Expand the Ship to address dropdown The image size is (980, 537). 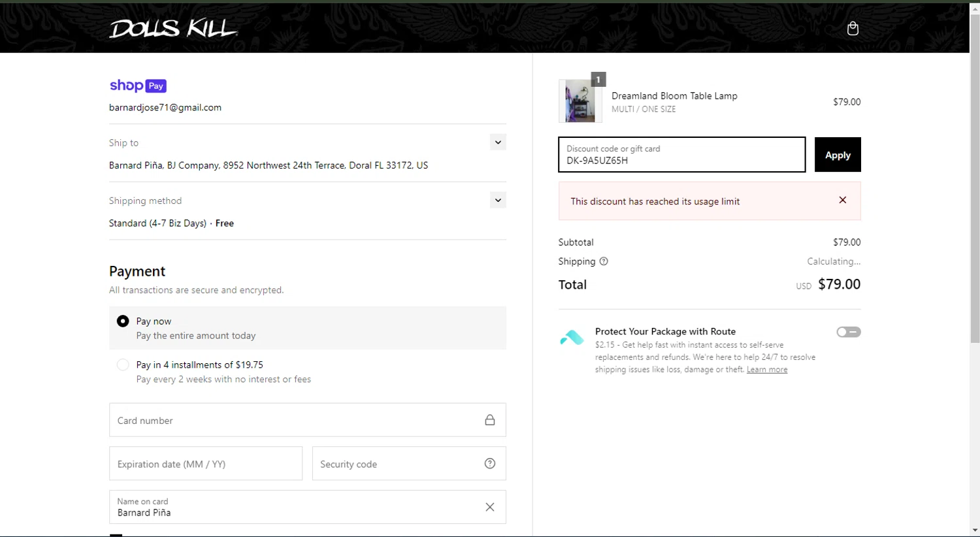498,142
